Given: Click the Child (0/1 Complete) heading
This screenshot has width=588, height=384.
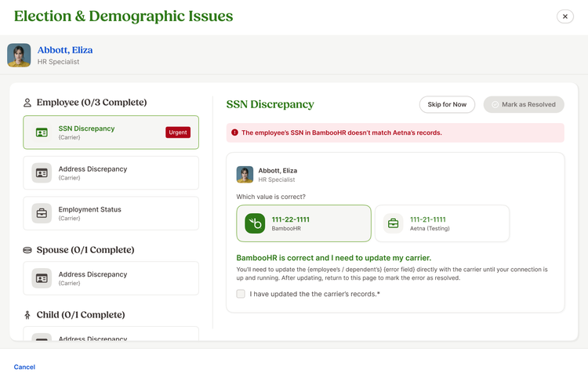Looking at the screenshot, I should pos(81,314).
